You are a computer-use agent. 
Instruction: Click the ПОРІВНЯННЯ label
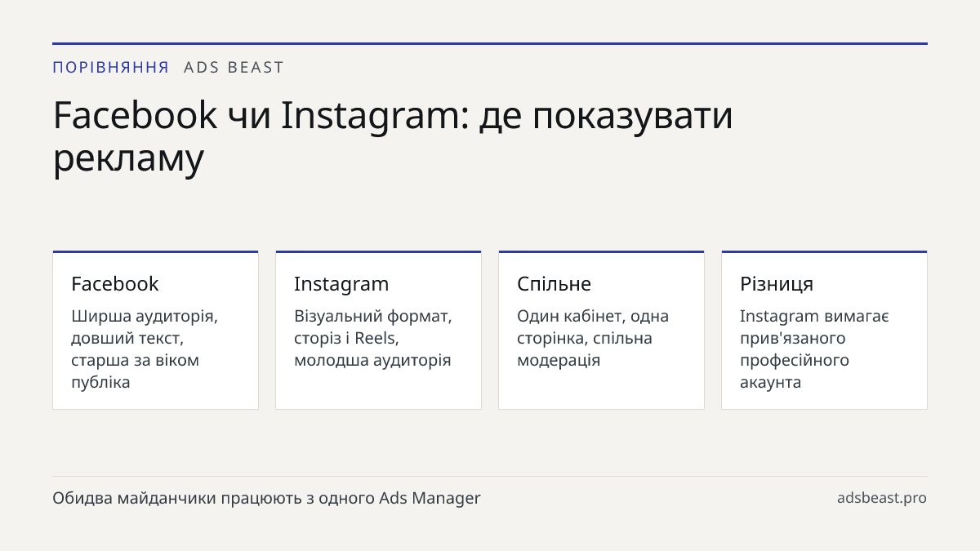pos(111,68)
